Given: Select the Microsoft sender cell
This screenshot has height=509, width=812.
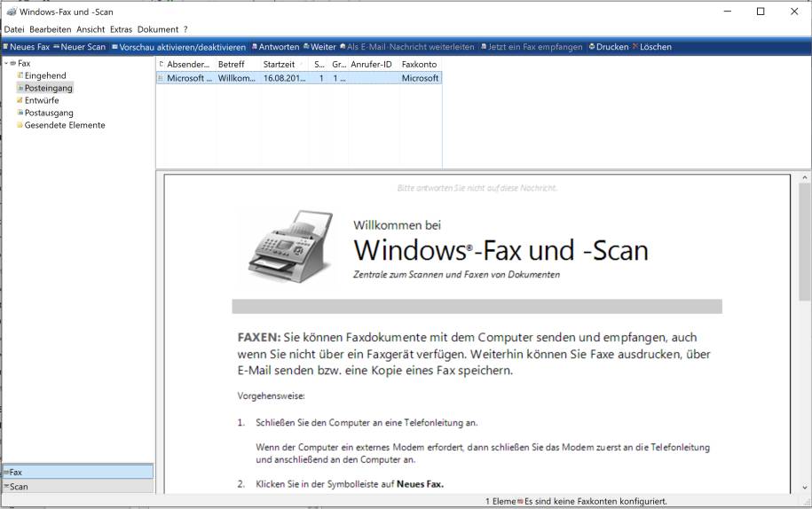Looking at the screenshot, I should [x=190, y=78].
